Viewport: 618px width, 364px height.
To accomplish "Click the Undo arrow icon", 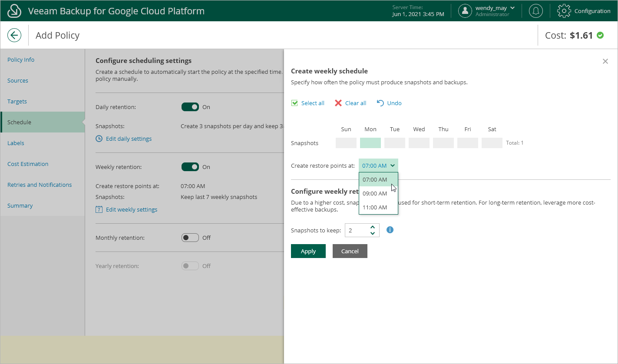I will [x=380, y=103].
